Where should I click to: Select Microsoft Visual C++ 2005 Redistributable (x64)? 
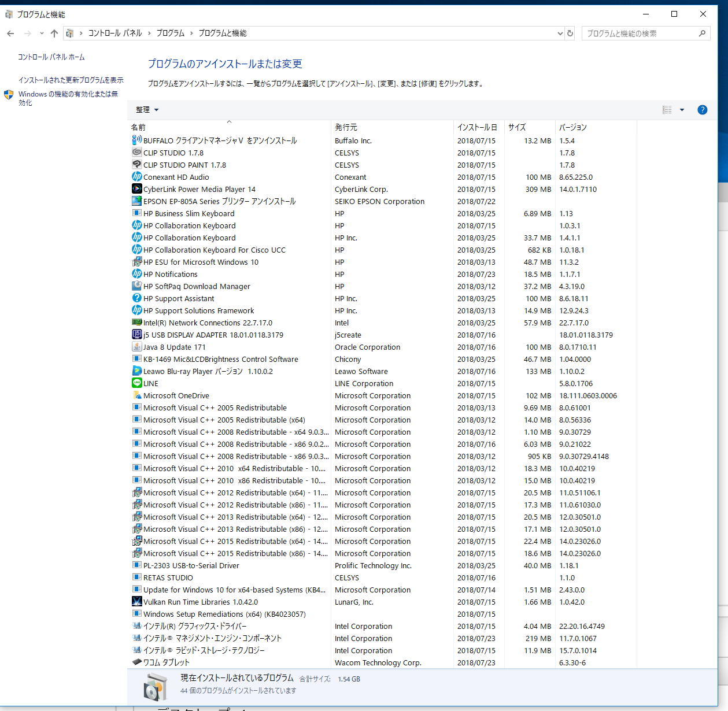click(224, 420)
